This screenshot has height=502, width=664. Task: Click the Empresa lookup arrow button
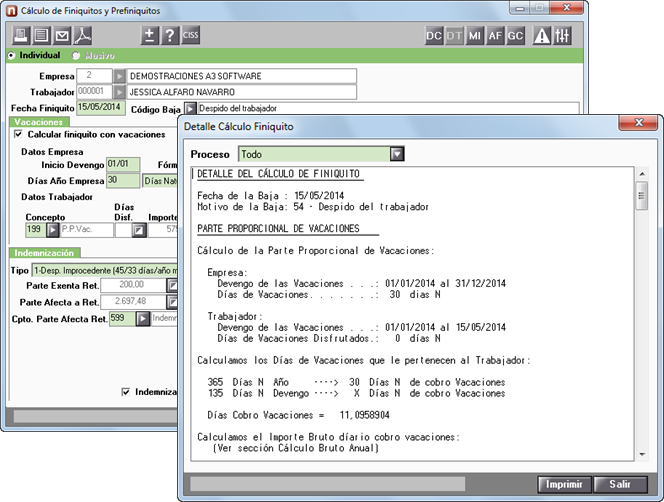click(119, 76)
